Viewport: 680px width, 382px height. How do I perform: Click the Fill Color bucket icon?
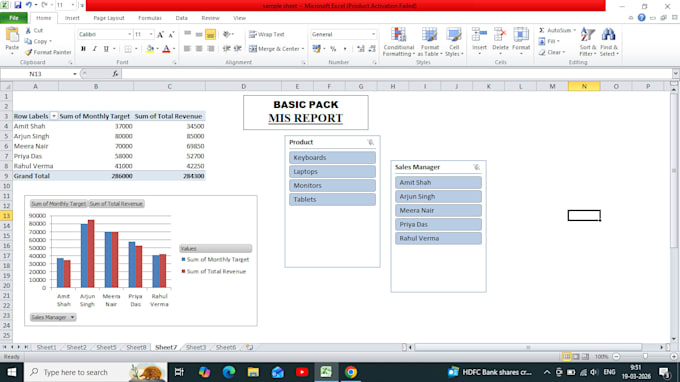(150, 49)
